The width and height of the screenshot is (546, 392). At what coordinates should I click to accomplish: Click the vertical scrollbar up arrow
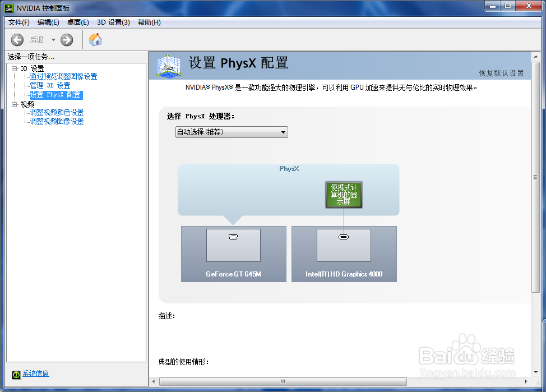coord(535,57)
